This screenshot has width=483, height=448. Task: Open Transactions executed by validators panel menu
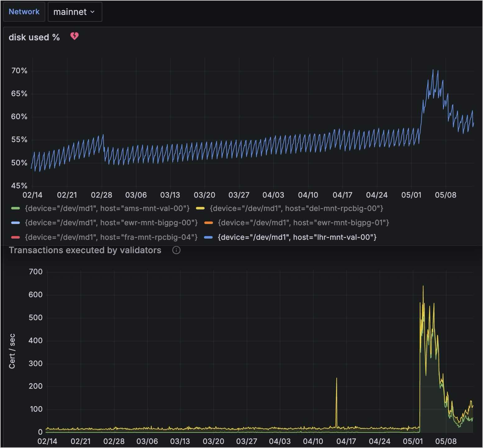coord(85,250)
